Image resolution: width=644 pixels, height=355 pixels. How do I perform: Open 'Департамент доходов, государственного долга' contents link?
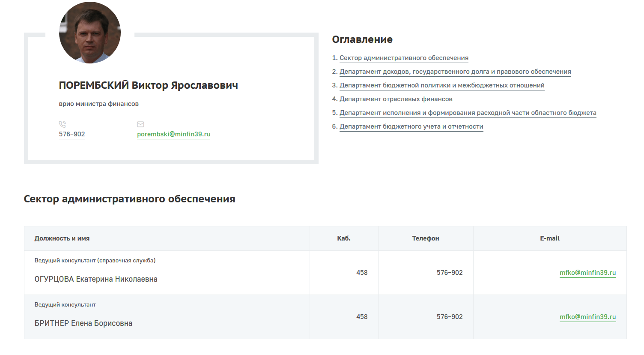point(455,72)
